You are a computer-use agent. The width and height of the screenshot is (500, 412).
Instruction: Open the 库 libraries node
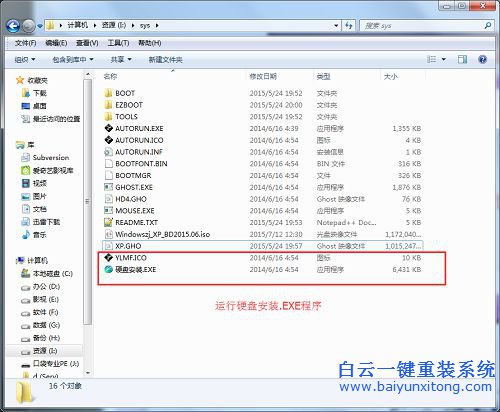pyautogui.click(x=25, y=145)
